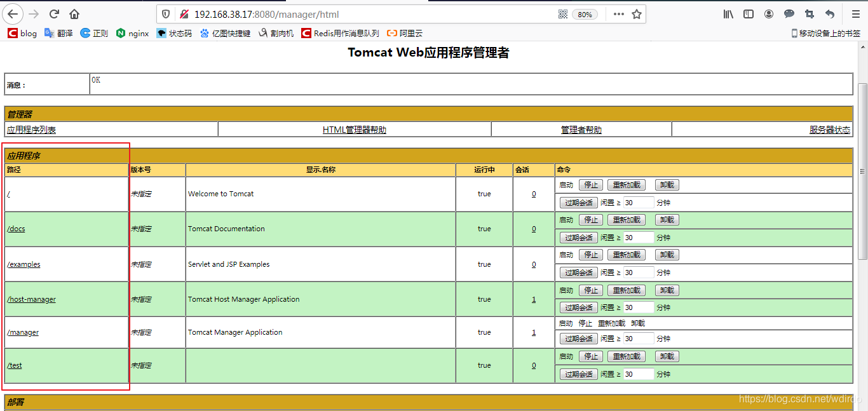The height and width of the screenshot is (411, 868).
Task: Click the shield tracking protection icon
Action: tap(166, 14)
